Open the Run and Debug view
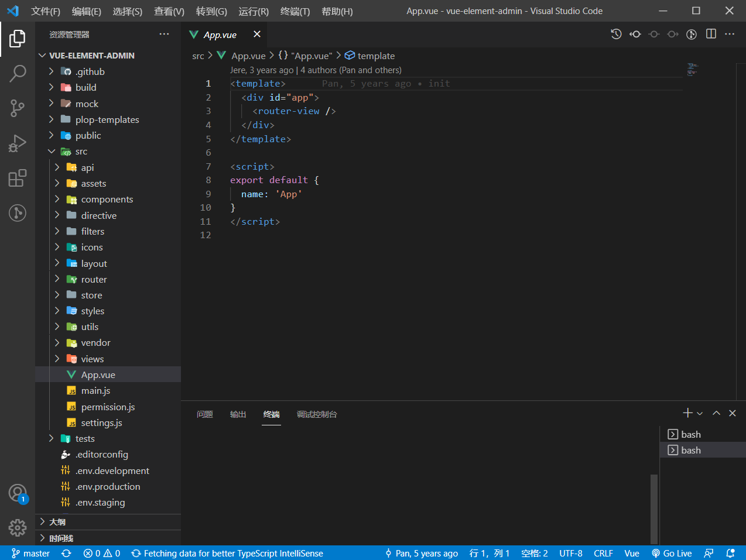This screenshot has width=746, height=560. (18, 143)
